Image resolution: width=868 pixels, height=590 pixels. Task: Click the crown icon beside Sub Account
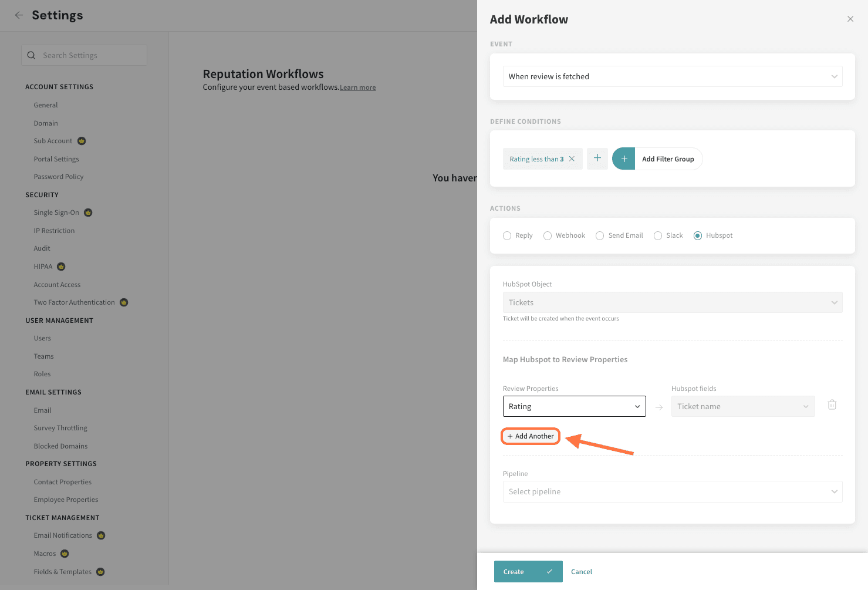[82, 141]
